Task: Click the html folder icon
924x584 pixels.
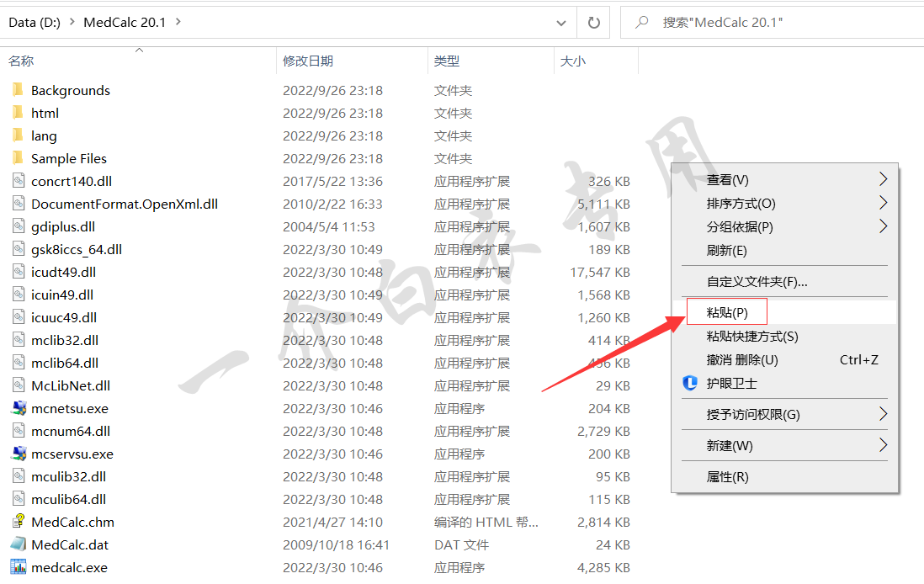Action: [x=19, y=113]
